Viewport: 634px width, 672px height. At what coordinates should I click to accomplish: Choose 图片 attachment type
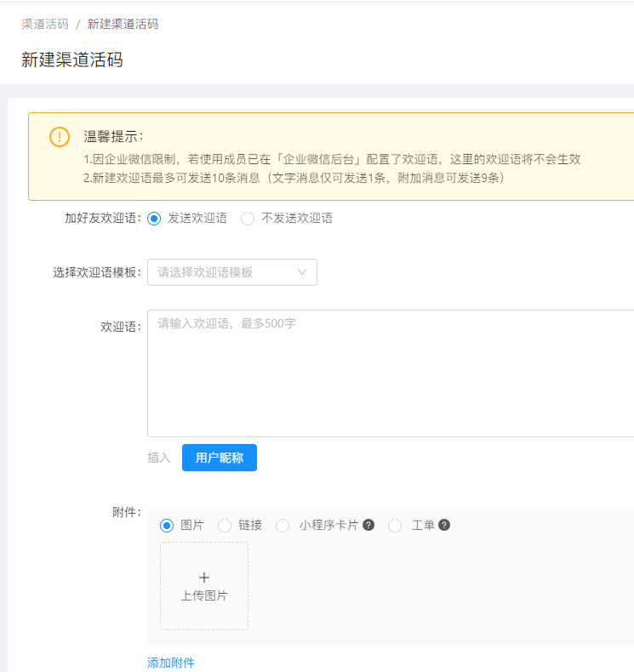coord(167,526)
